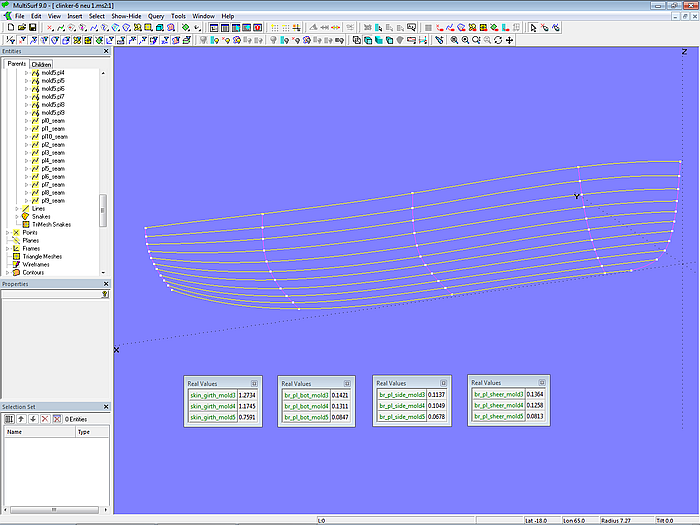Click the rotate view icon
Screen dimensions: 700x525
(498, 40)
